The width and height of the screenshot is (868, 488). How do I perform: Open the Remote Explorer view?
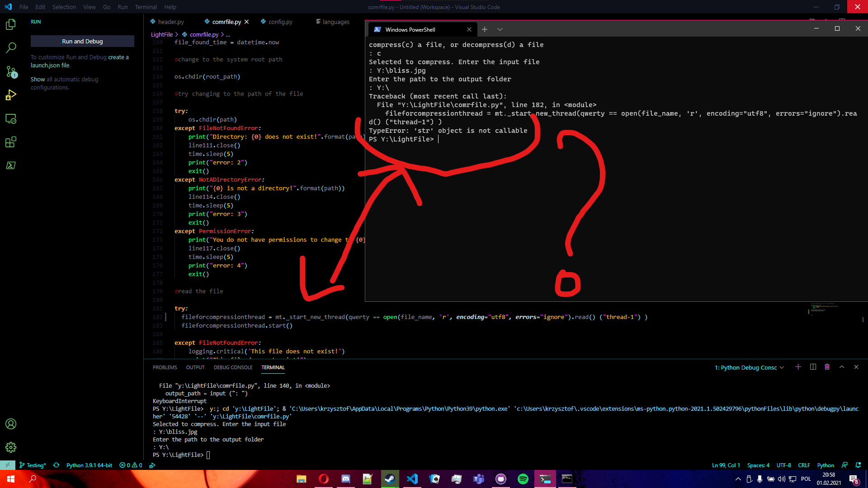(x=11, y=118)
